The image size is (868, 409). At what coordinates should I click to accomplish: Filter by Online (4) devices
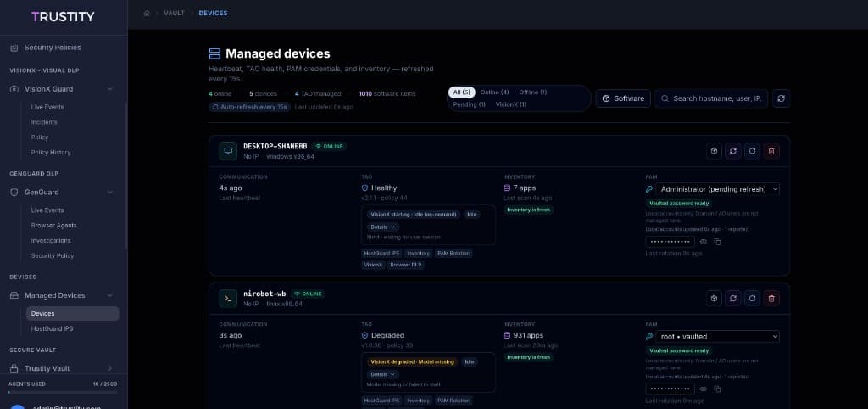pyautogui.click(x=494, y=92)
